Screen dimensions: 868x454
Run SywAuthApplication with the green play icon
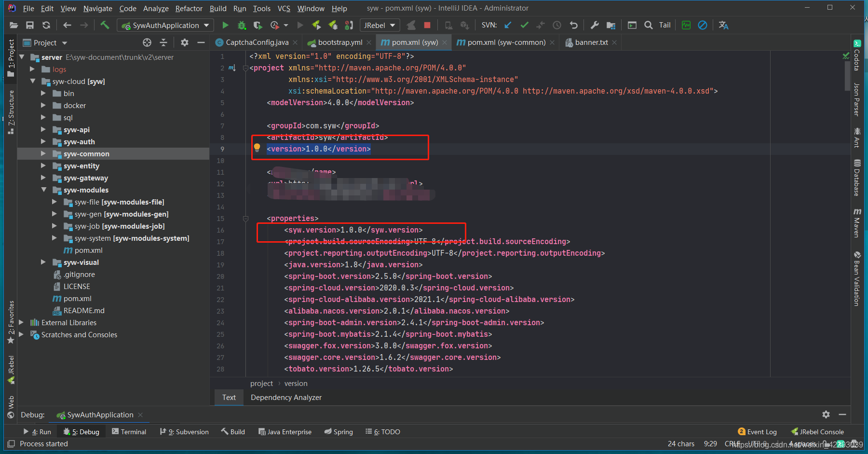(225, 25)
